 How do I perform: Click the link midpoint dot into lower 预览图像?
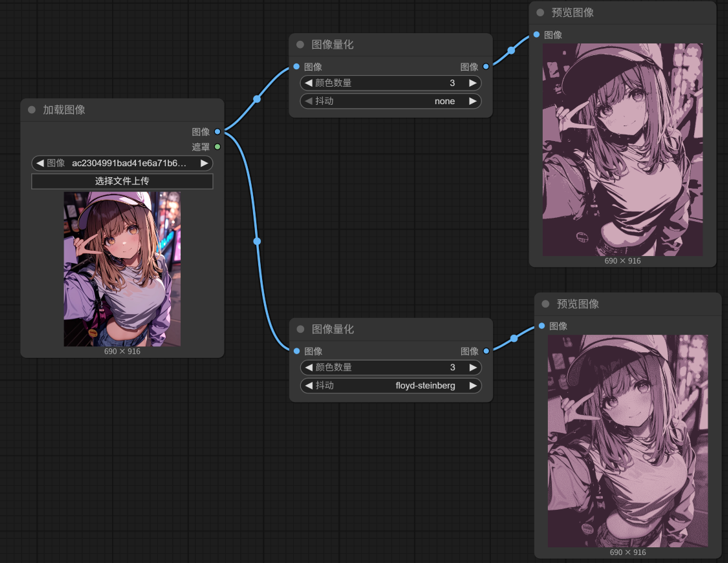tap(514, 338)
